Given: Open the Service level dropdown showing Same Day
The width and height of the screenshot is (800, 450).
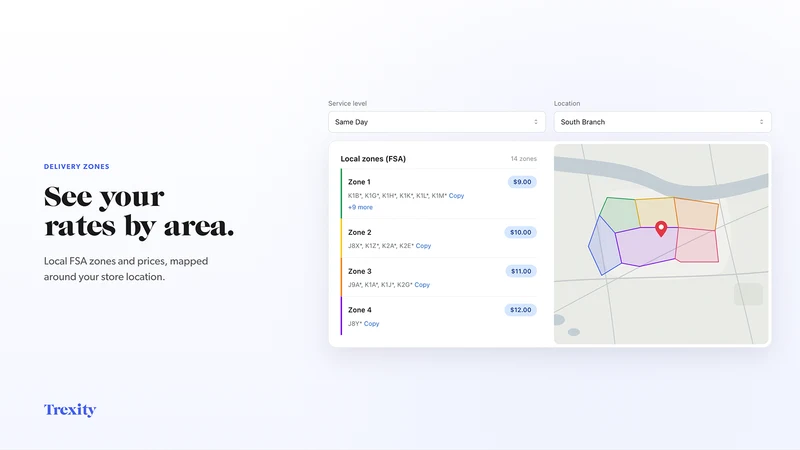Looking at the screenshot, I should click(x=437, y=122).
